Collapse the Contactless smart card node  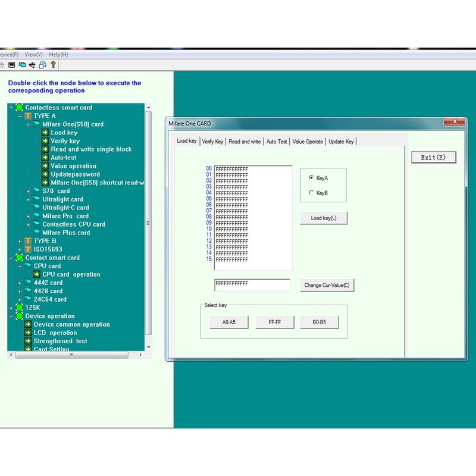pyautogui.click(x=11, y=107)
